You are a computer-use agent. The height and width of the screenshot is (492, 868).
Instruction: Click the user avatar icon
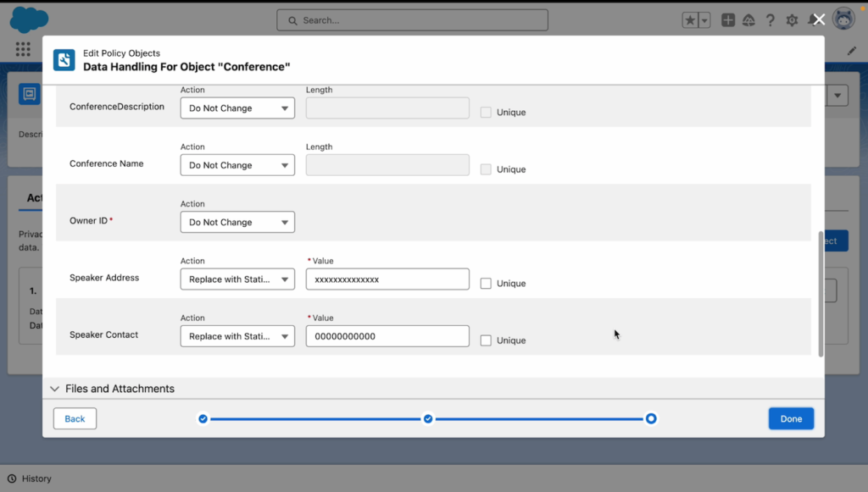pos(843,18)
